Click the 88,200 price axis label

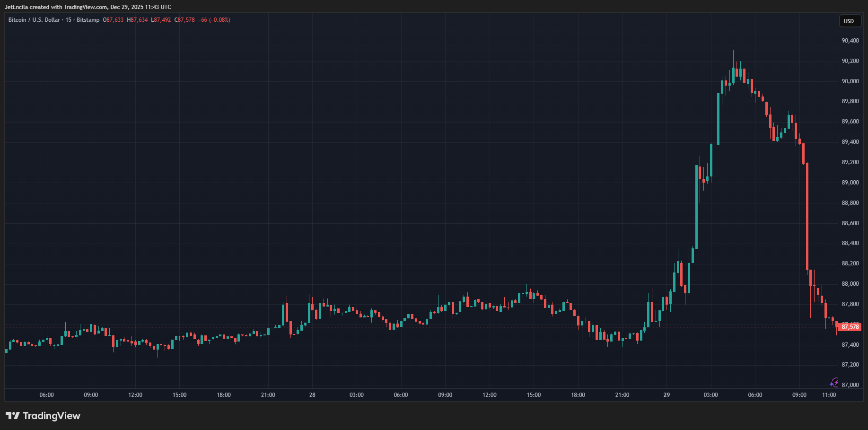click(850, 263)
